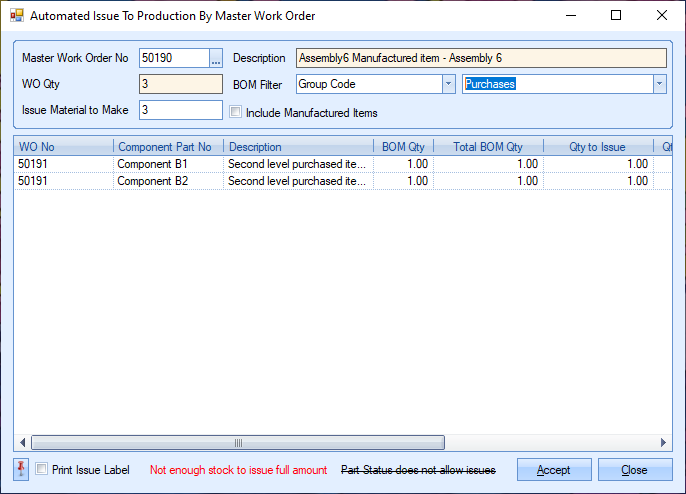
Task: Open Master Work Order lookup ellipsis button
Action: (x=216, y=58)
